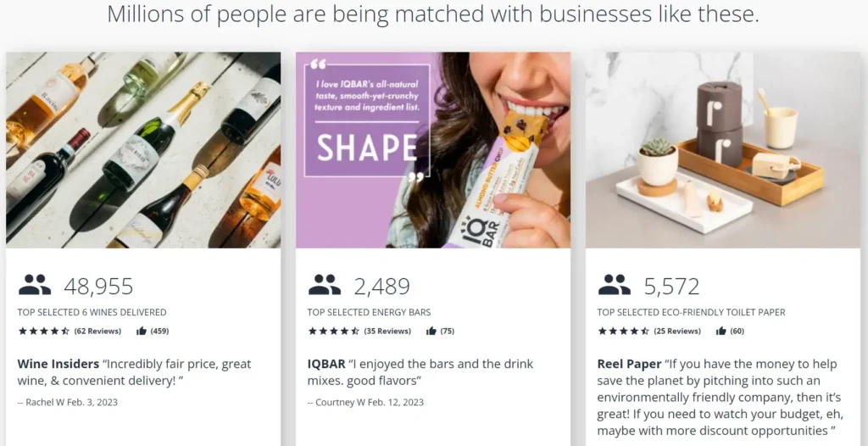Viewport: 868px width, 446px height.
Task: Select Top Selected Energy Bars label
Action: point(370,313)
